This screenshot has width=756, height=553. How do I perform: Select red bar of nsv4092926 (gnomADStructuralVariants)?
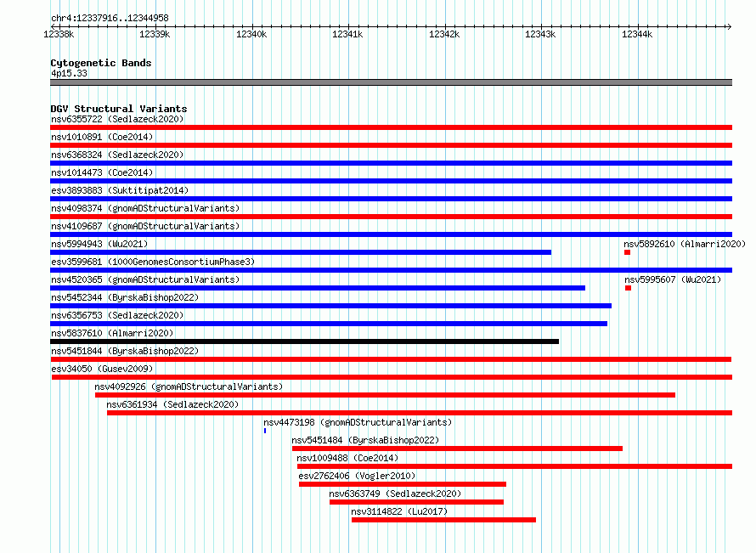pyautogui.click(x=386, y=395)
